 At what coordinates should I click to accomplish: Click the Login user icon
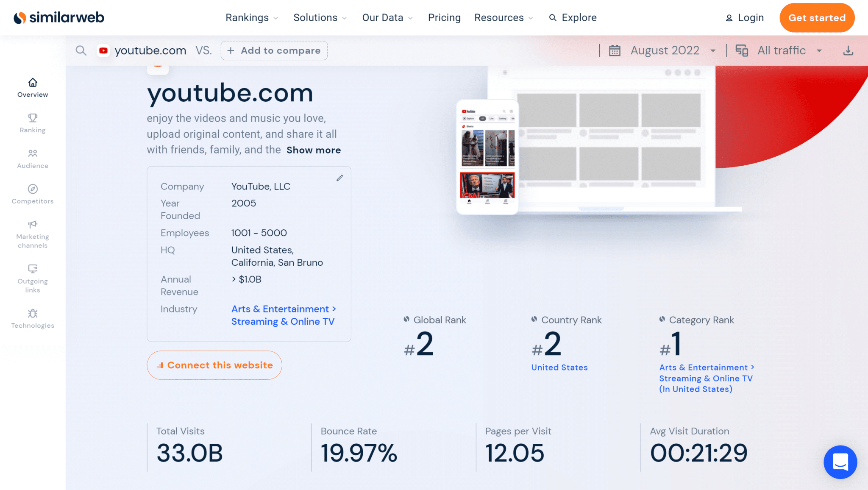(729, 18)
